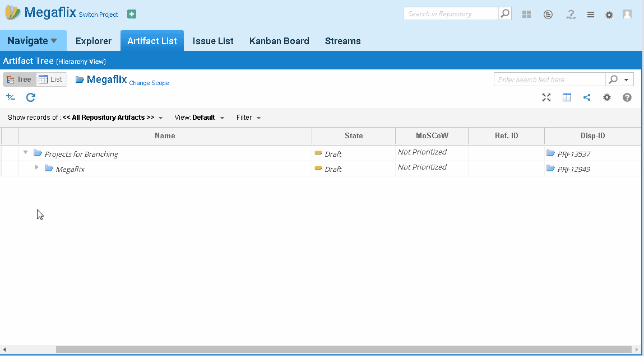Collapse Projects for Branching node
The image size is (644, 356).
point(25,153)
